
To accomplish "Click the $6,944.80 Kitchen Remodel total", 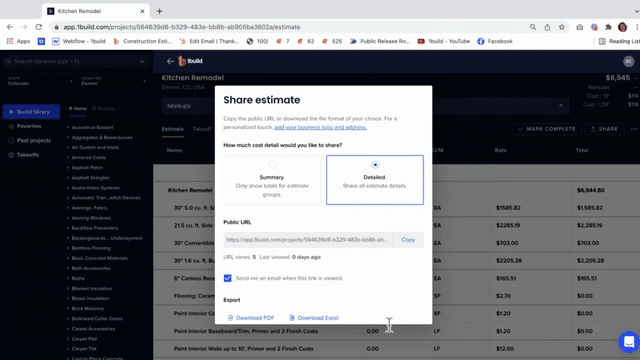I will (x=591, y=190).
